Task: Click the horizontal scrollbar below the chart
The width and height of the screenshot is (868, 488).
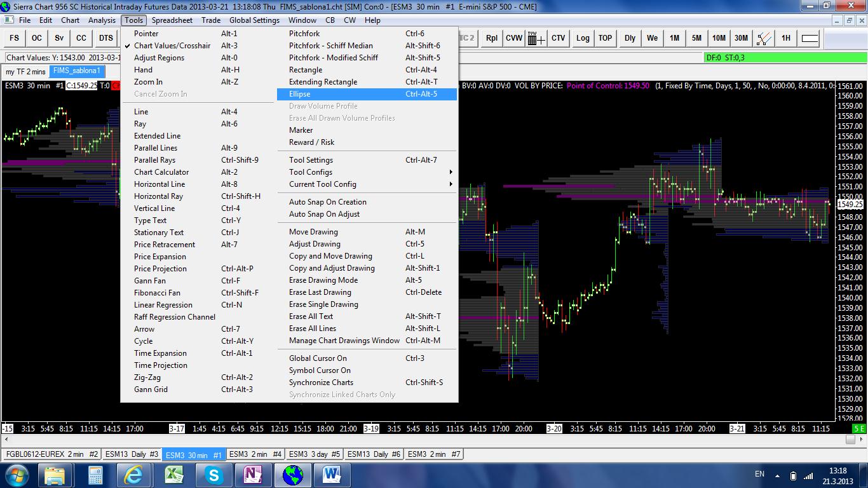Action: (x=426, y=440)
